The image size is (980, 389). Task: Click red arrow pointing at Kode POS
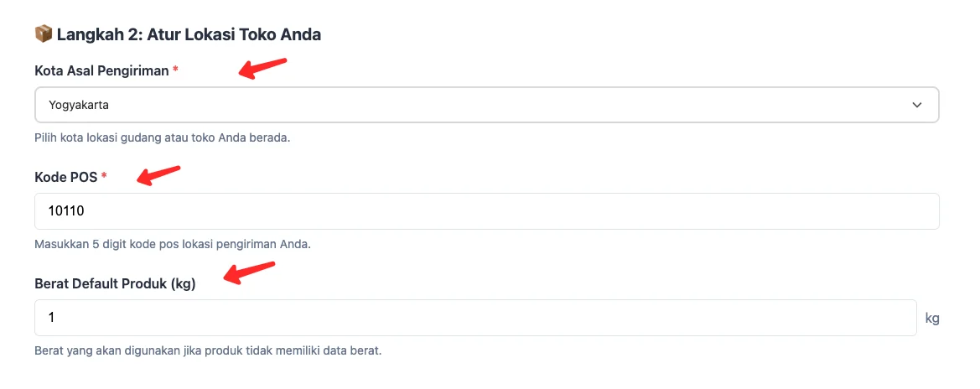point(159,176)
